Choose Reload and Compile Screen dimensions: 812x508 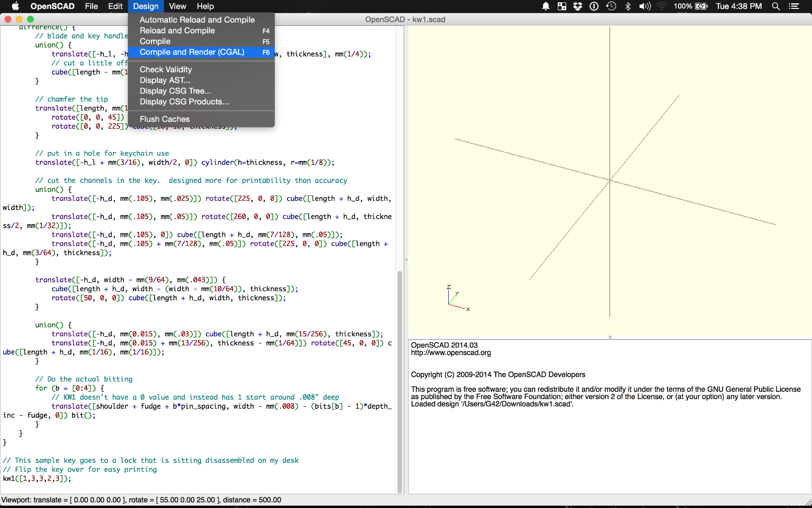(x=201, y=31)
